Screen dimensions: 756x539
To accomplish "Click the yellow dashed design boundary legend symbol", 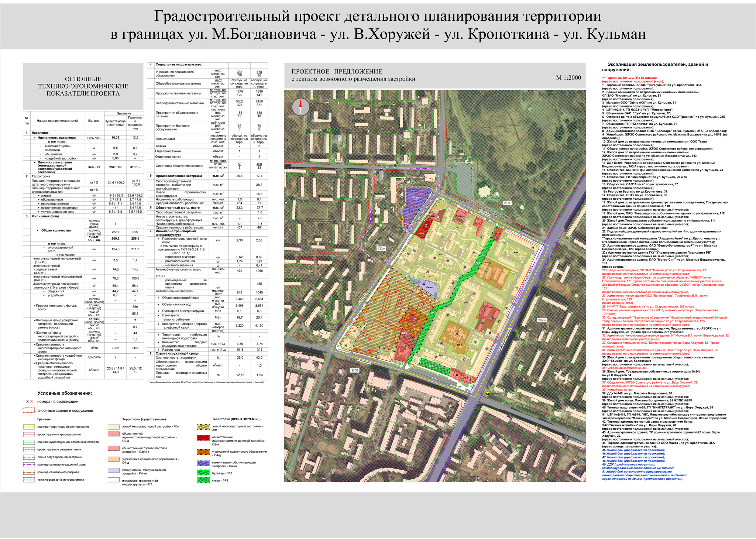I will pos(29,427).
